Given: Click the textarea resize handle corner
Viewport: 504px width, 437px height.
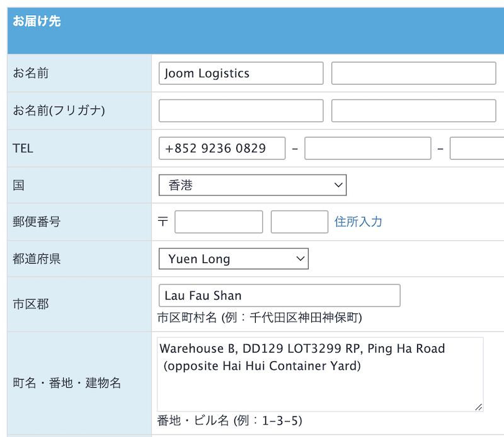Looking at the screenshot, I should coord(479,407).
